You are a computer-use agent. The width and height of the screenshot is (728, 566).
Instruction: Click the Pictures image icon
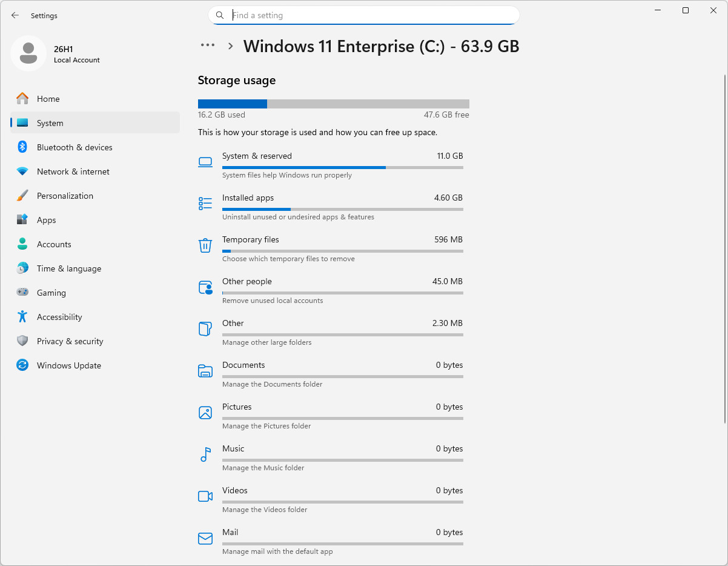click(205, 413)
